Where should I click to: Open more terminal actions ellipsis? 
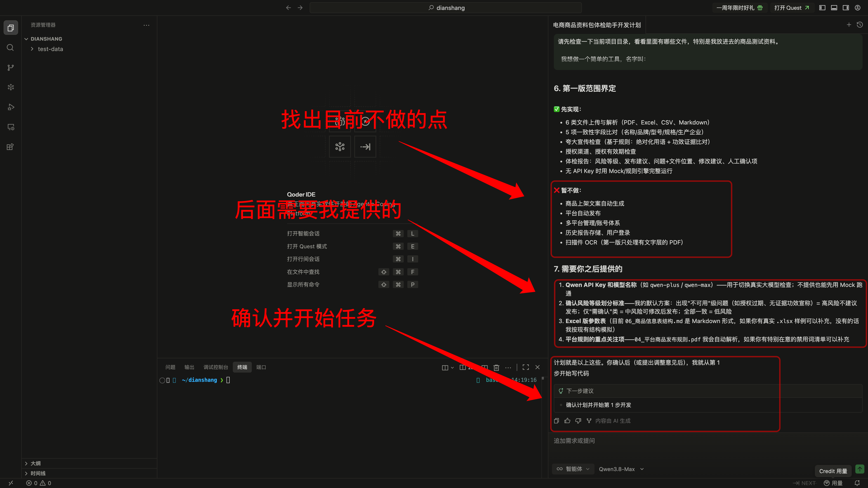508,367
